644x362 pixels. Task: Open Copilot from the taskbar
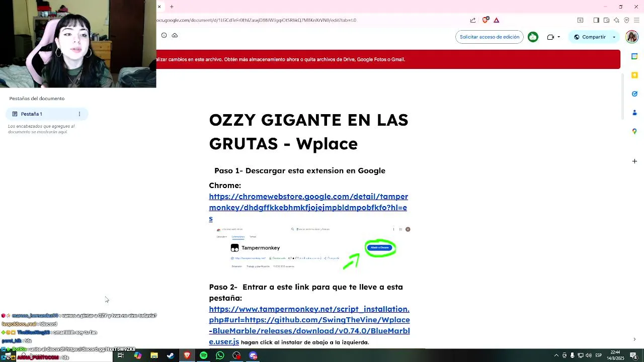point(137,355)
